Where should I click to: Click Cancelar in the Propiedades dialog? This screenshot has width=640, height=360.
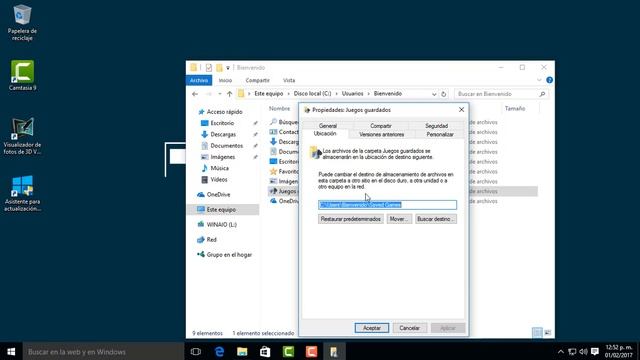(409, 328)
